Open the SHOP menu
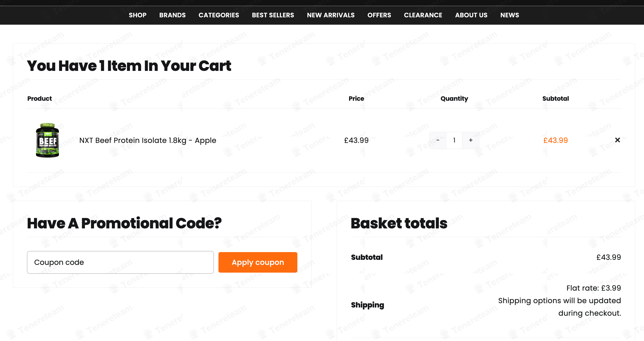 pyautogui.click(x=138, y=15)
